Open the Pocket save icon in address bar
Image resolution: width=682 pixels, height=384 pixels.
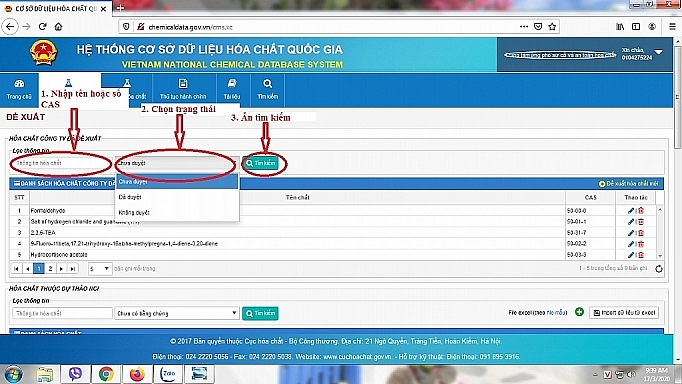tap(538, 27)
